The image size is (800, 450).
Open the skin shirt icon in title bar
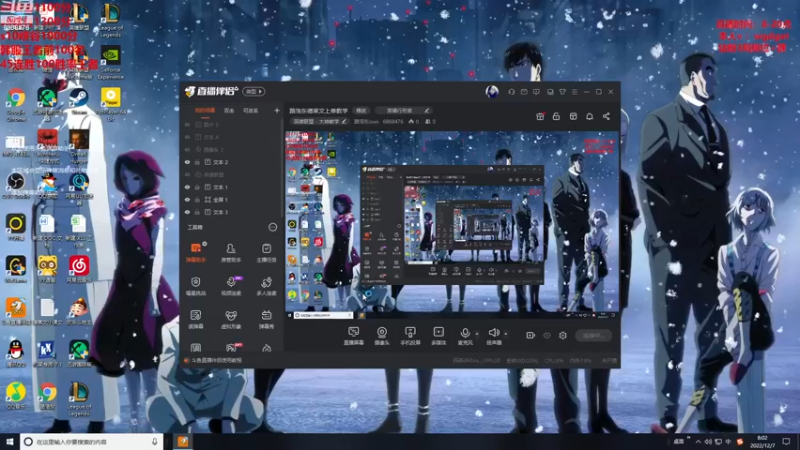pyautogui.click(x=562, y=92)
